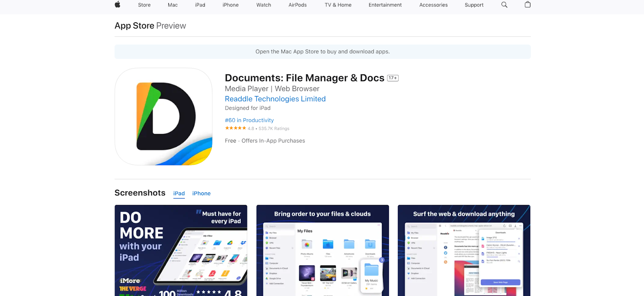Click the Documents app icon
Image resolution: width=644 pixels, height=296 pixels.
(x=163, y=116)
